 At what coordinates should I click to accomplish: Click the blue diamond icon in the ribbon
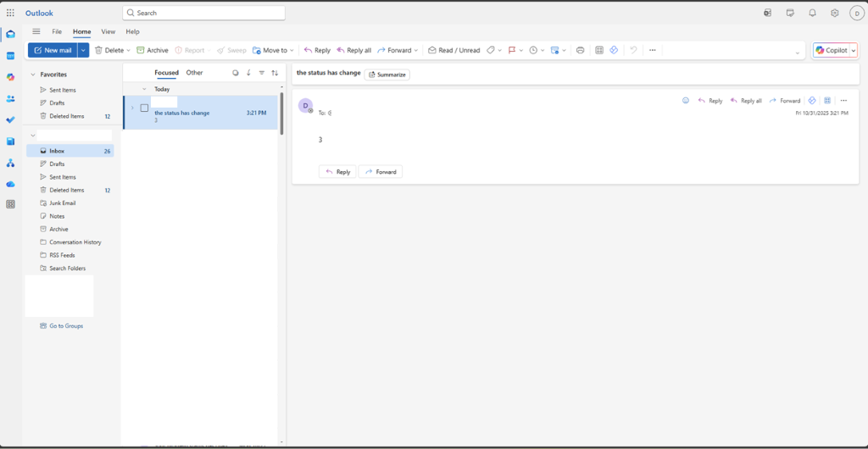coord(614,50)
